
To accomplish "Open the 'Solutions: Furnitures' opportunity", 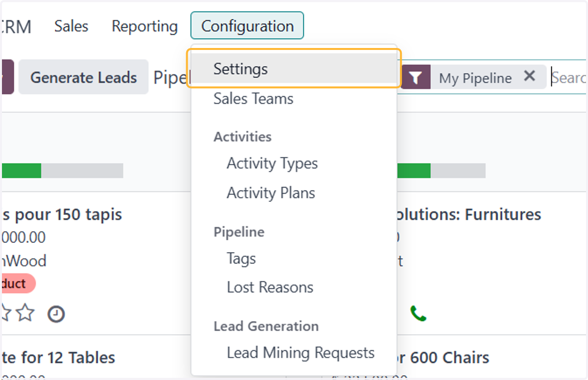I will [x=469, y=214].
